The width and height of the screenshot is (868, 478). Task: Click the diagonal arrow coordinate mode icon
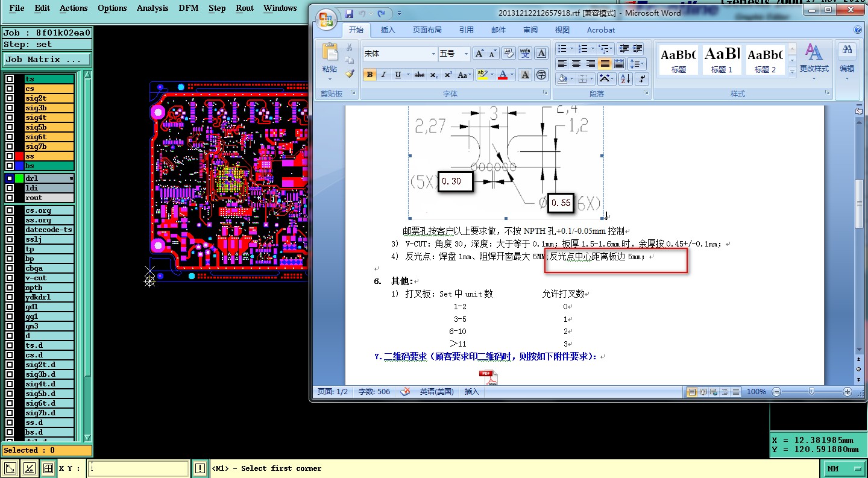click(10, 468)
